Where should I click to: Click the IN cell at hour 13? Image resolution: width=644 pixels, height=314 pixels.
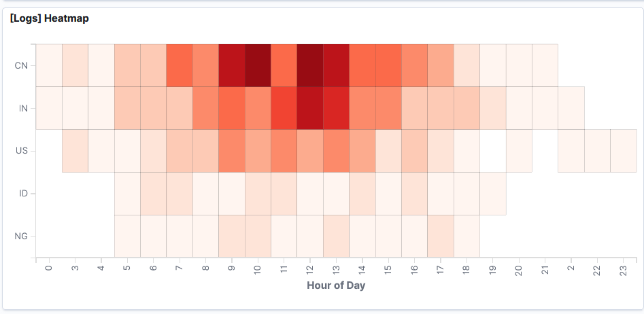click(336, 108)
